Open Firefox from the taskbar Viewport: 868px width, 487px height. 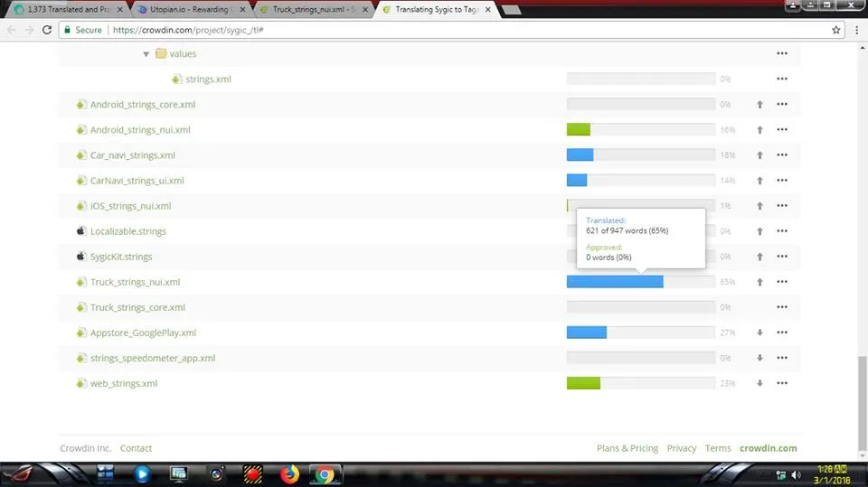(x=289, y=474)
